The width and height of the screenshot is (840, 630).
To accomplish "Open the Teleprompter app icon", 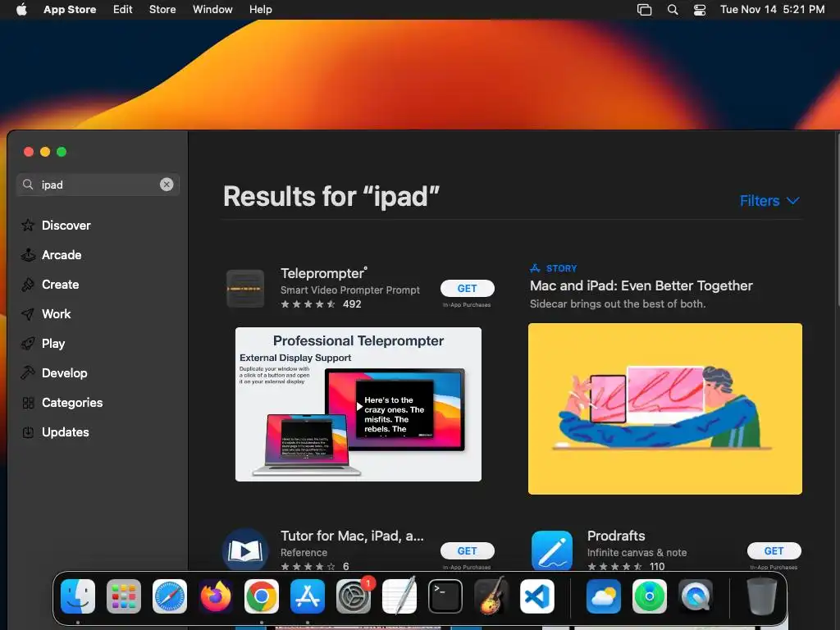I will tap(244, 288).
